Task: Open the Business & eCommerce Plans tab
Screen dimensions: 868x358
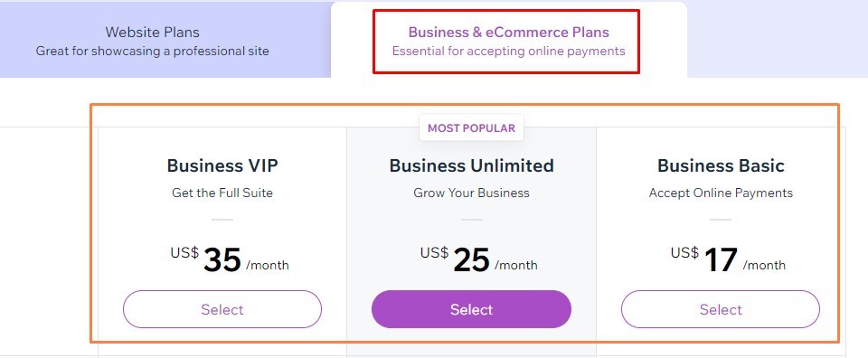Action: point(509,41)
